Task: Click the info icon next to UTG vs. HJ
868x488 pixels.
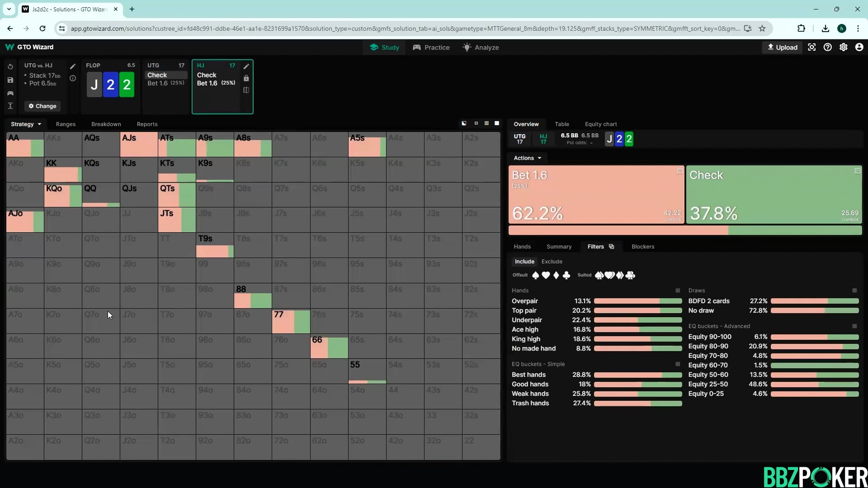Action: pyautogui.click(x=73, y=78)
